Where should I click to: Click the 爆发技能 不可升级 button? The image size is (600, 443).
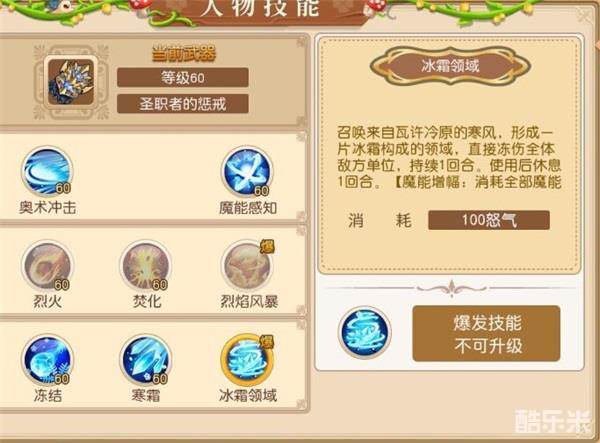tap(486, 333)
